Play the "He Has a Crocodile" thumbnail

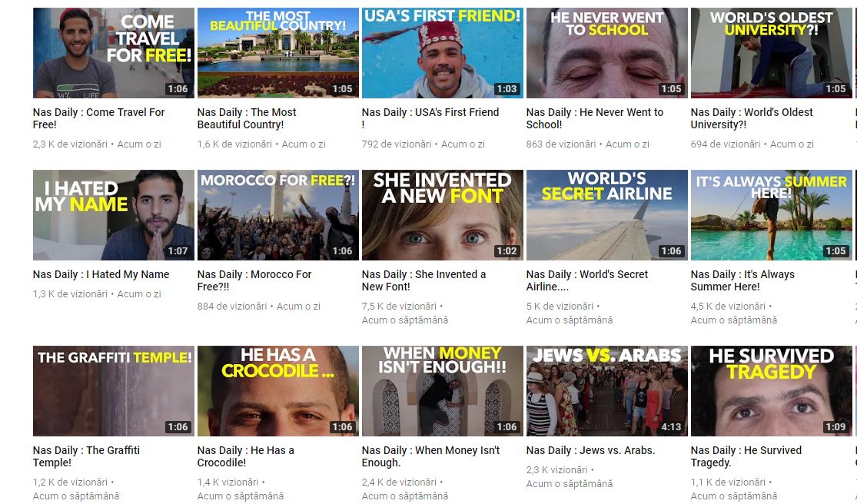click(x=277, y=391)
